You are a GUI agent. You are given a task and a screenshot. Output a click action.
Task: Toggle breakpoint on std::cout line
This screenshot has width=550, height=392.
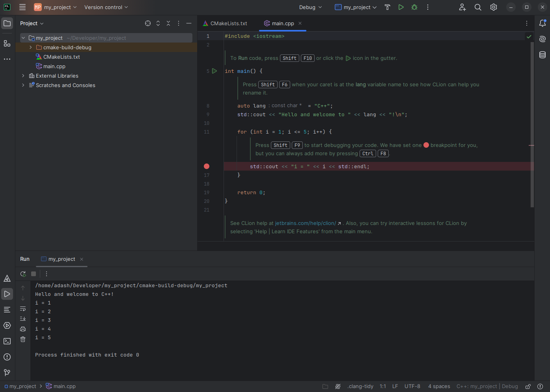(207, 166)
